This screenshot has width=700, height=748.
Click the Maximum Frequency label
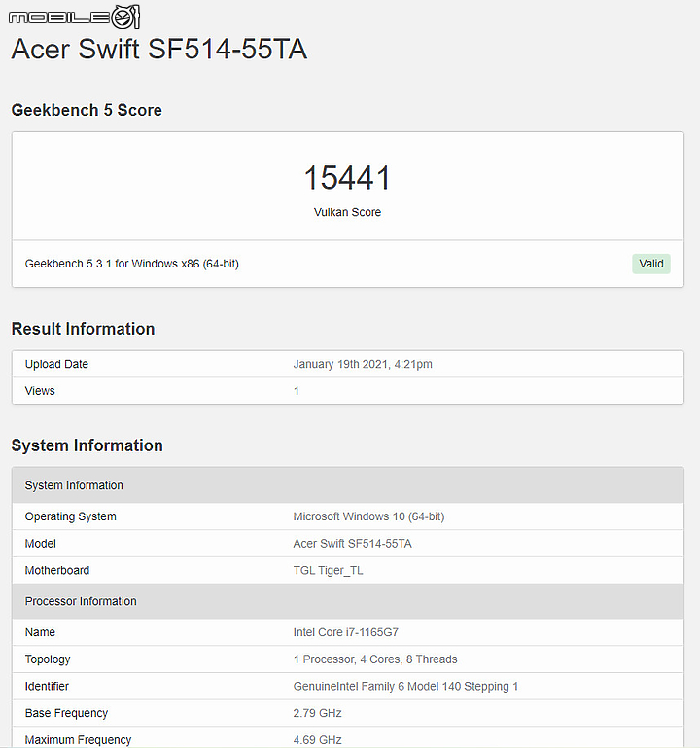point(78,740)
